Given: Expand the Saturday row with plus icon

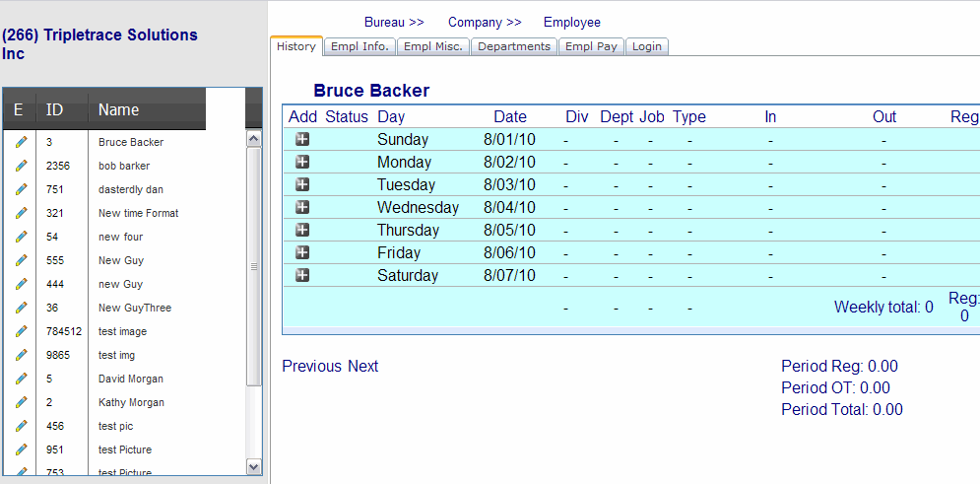Looking at the screenshot, I should [302, 275].
